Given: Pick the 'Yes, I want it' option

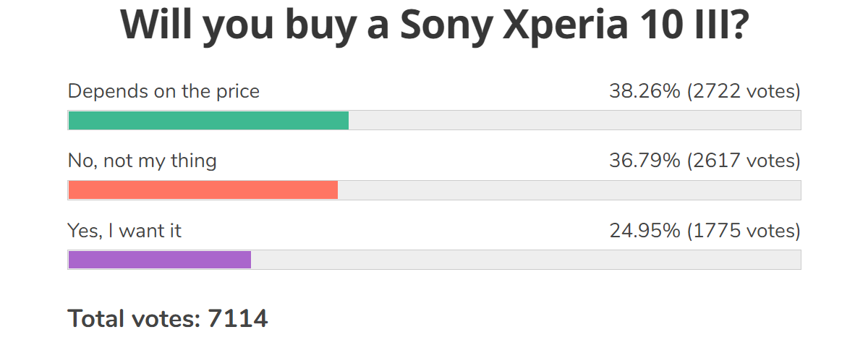Looking at the screenshot, I should (x=124, y=231).
